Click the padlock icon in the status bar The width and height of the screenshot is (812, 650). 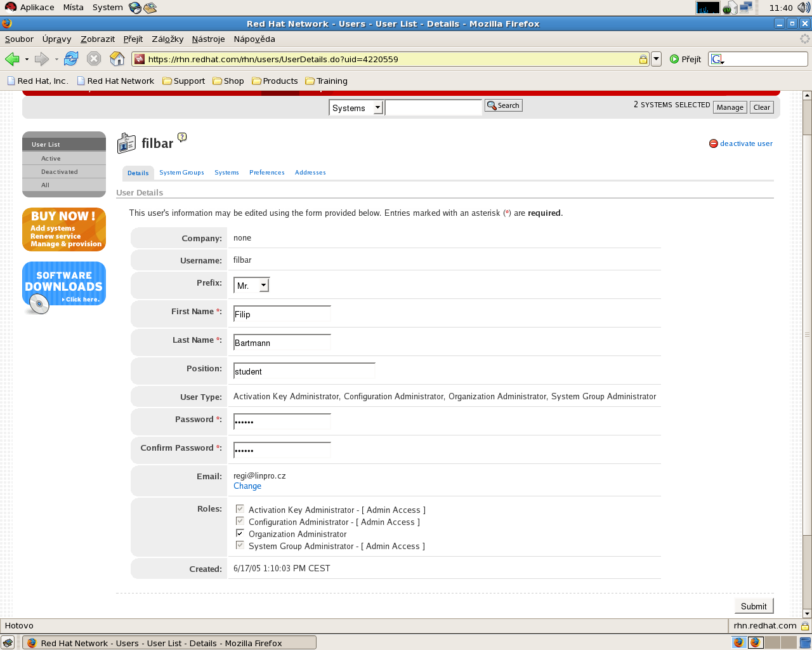pos(804,626)
